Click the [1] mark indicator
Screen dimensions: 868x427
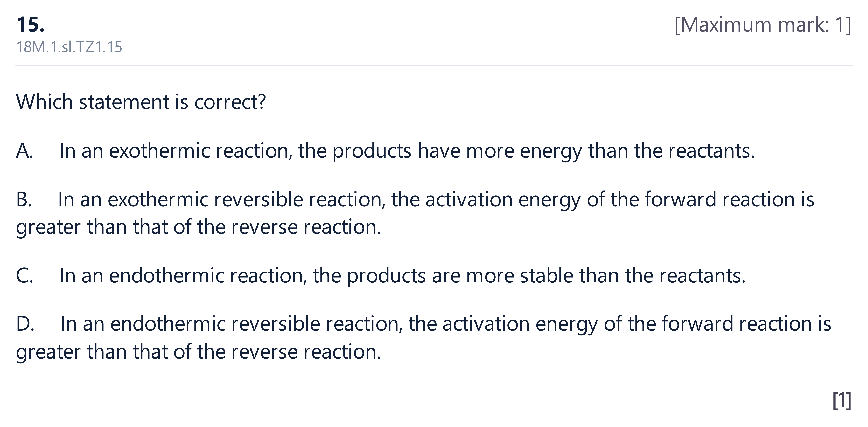(x=842, y=400)
